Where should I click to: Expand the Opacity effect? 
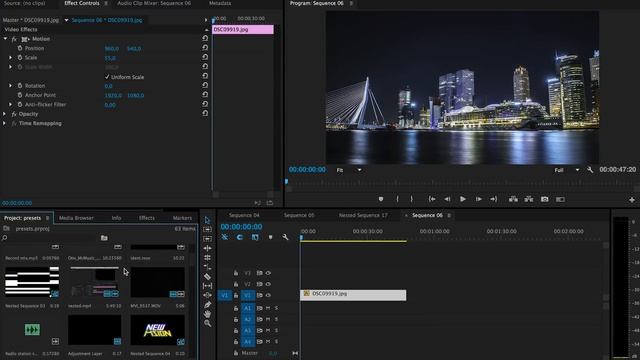pos(4,114)
